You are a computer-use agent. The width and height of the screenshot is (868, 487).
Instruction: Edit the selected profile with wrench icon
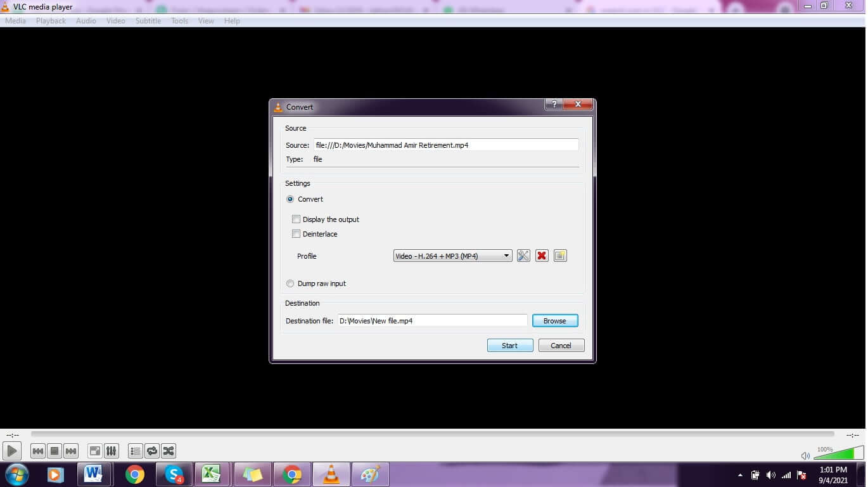[x=523, y=256]
